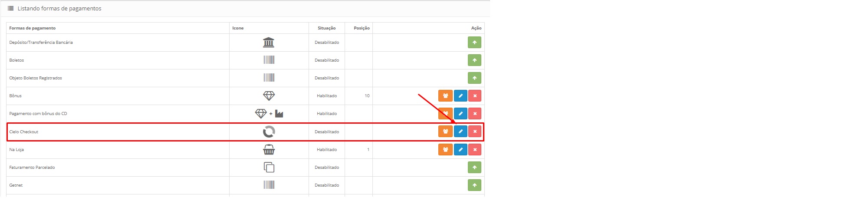Edit the Bônus payment method with the pencil
Screen dimensions: 868x217
click(x=460, y=96)
